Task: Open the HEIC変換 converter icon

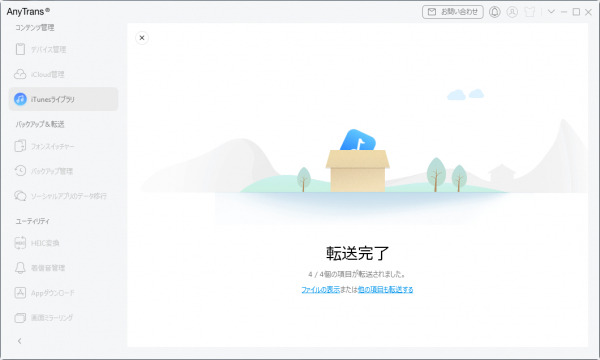Action: tap(20, 243)
